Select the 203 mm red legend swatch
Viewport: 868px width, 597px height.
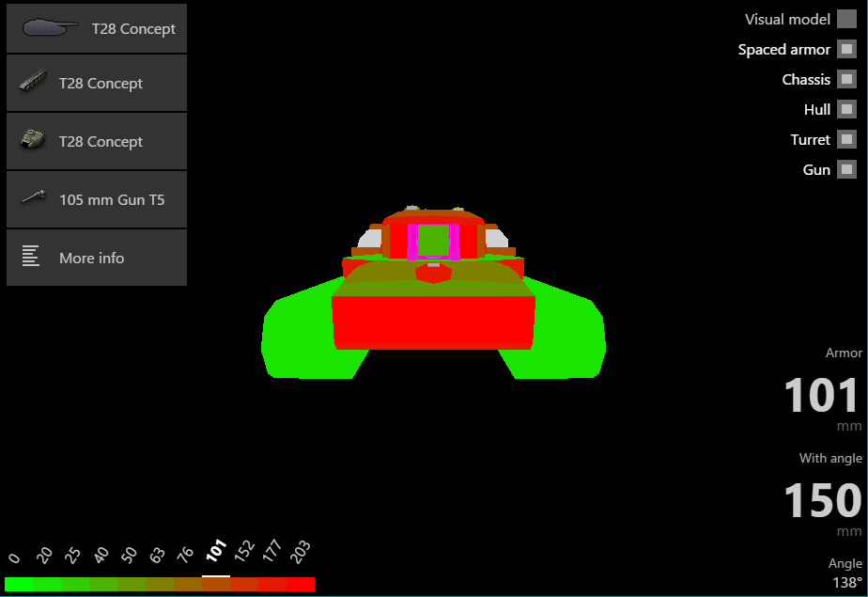(301, 584)
